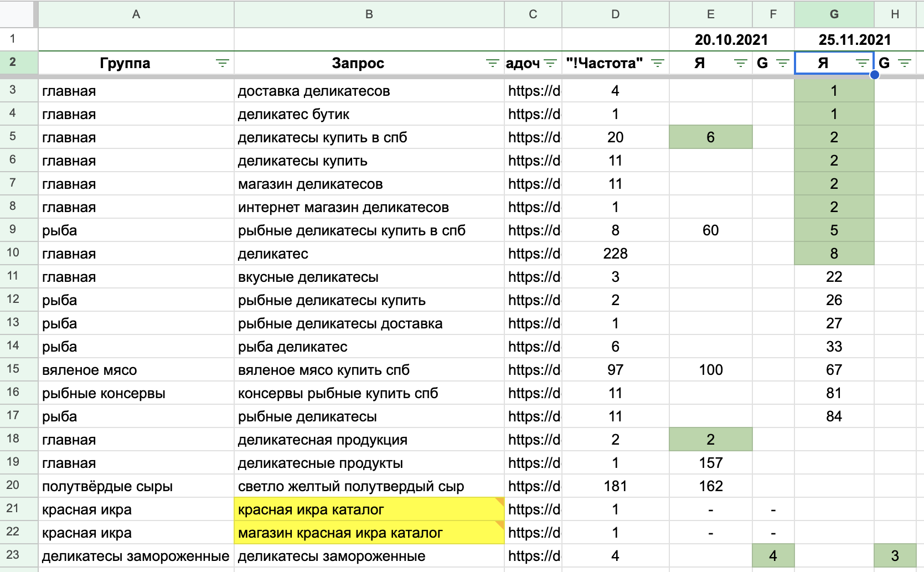Select cell 'деликатесная продукция'
This screenshot has height=572, width=924.
pyautogui.click(x=369, y=440)
